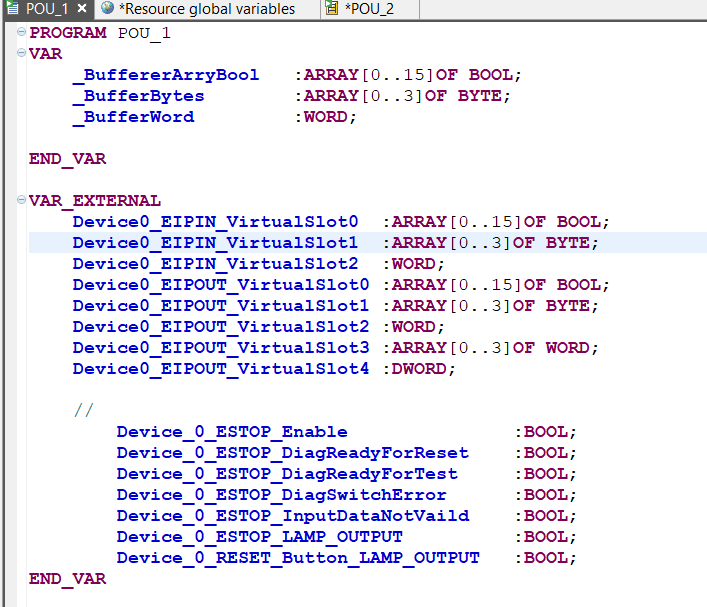The height and width of the screenshot is (607, 707).
Task: Click the _BufferWord variable name
Action: (133, 117)
